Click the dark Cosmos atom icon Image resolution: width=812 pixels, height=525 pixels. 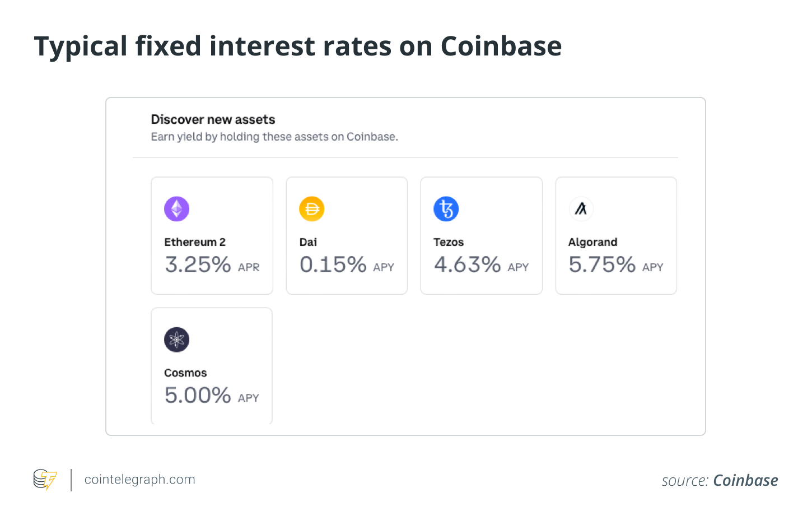click(x=176, y=340)
